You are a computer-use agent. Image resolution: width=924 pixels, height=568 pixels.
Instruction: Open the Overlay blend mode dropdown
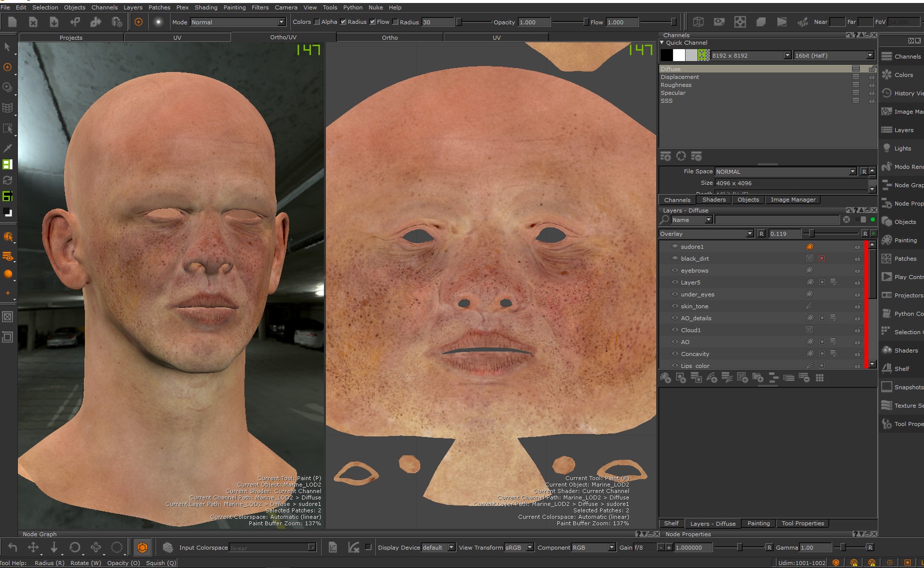pos(706,234)
